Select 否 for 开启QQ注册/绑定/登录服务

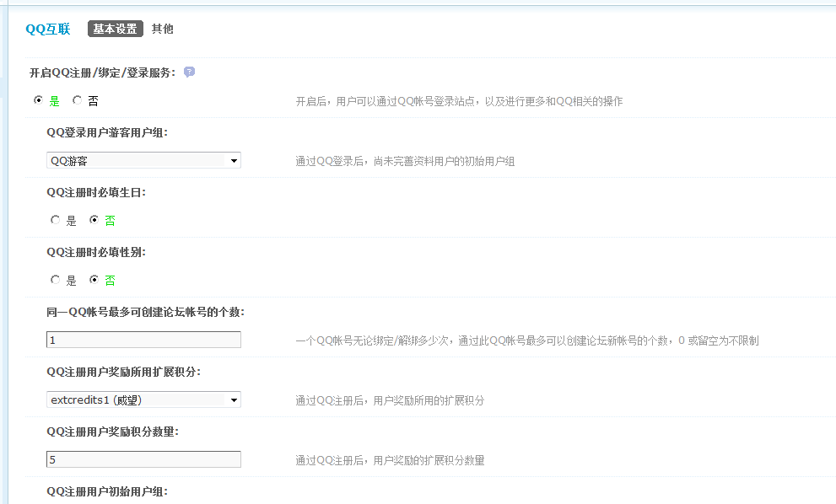pos(78,100)
